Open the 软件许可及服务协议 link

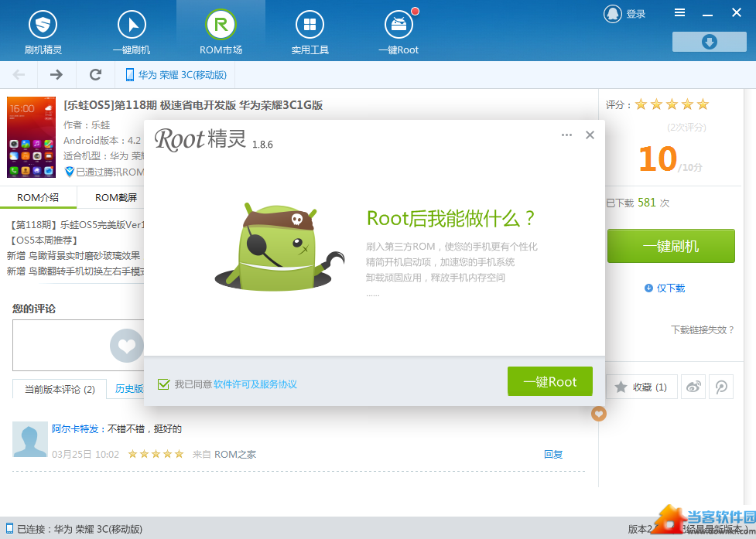(x=255, y=384)
